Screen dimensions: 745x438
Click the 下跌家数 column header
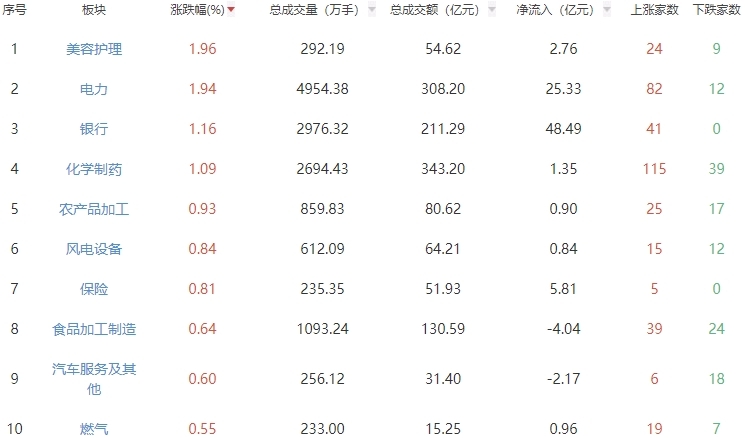click(x=716, y=10)
